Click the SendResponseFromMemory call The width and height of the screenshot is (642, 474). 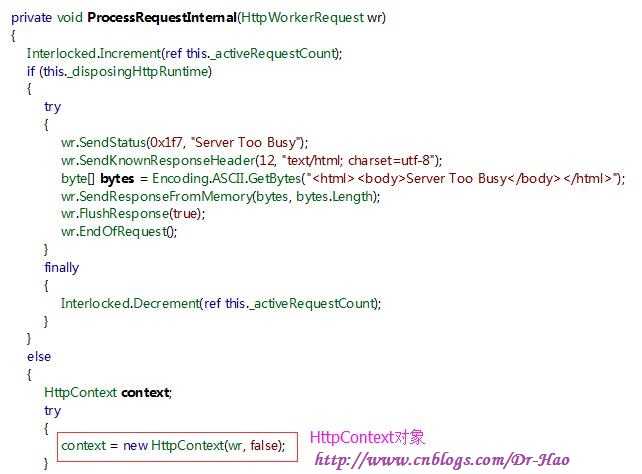point(220,196)
